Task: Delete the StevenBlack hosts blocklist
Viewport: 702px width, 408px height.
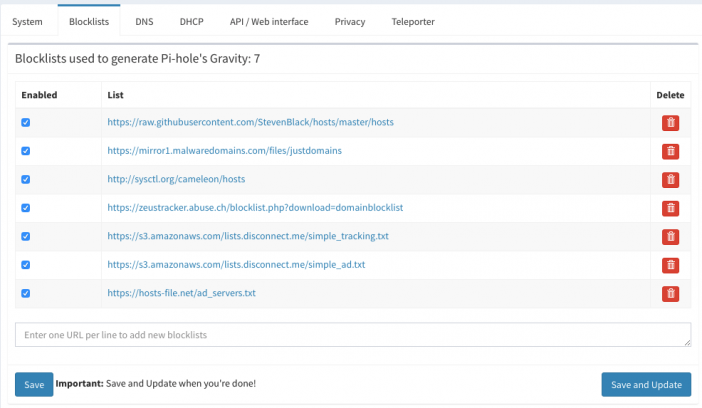Action: pyautogui.click(x=670, y=123)
